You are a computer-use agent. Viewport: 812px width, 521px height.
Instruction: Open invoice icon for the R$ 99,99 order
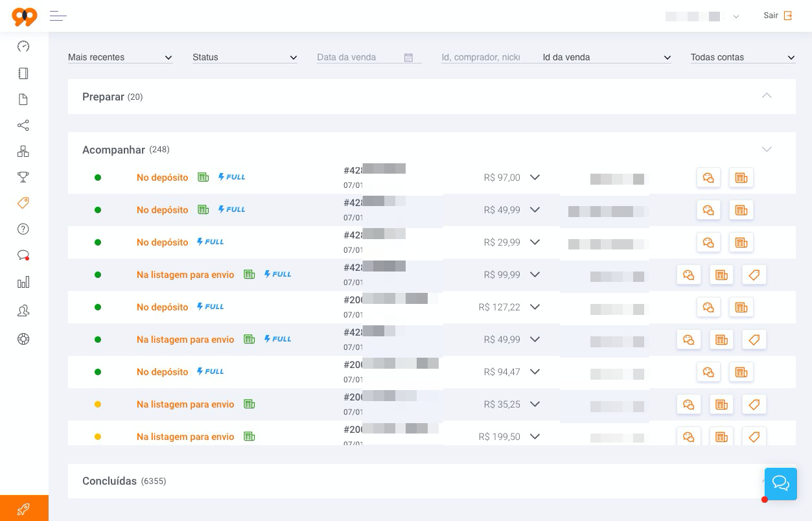tap(721, 275)
